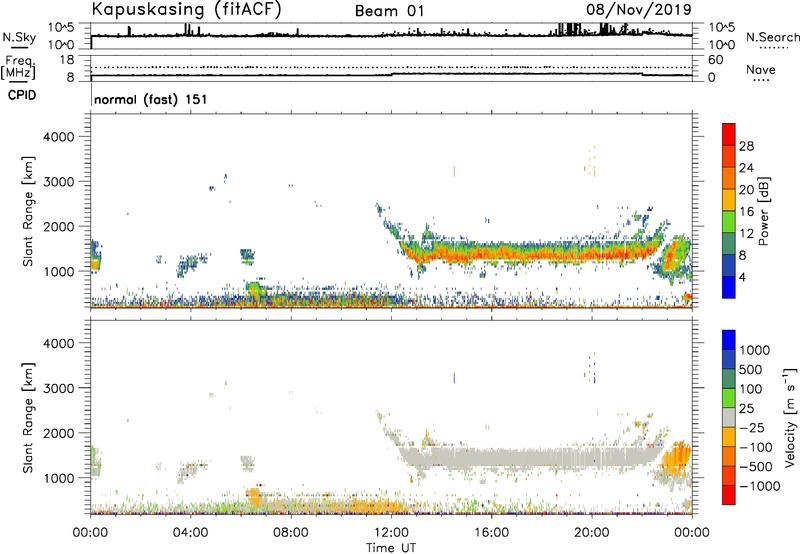Click the 100 label on velocity colorbar
The image size is (800, 554).
click(x=751, y=389)
